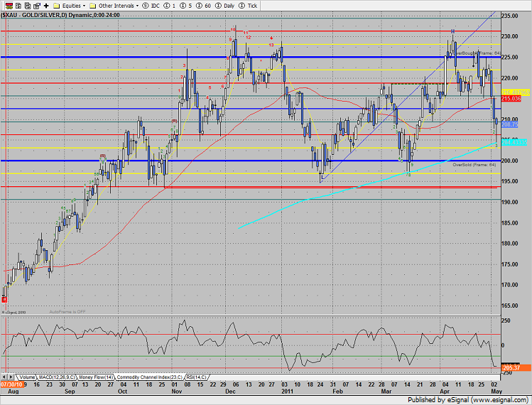Click the OverSold (Frame: 64) label
Viewport: 532px width, 405px height.
pos(474,165)
